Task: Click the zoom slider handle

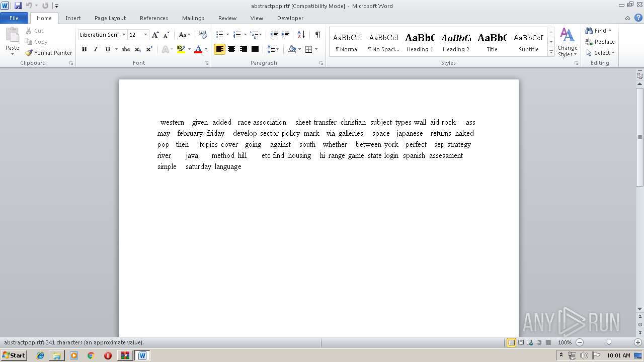Action: click(609, 342)
